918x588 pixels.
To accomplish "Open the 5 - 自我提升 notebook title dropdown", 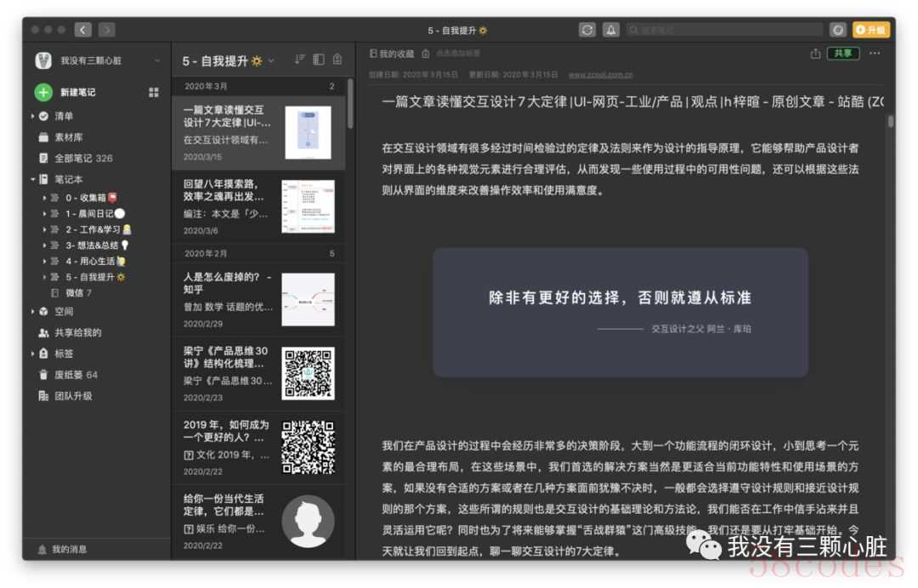I will click(x=272, y=60).
